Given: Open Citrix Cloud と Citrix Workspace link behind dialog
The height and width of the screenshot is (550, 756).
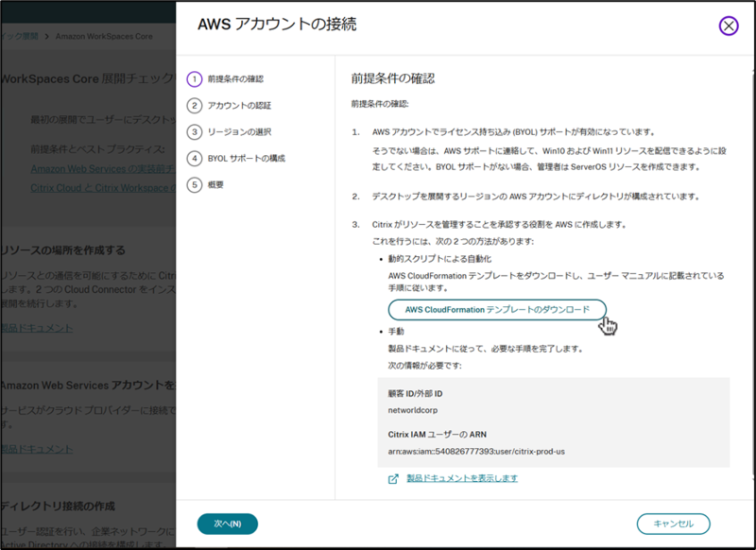Looking at the screenshot, I should [103, 188].
